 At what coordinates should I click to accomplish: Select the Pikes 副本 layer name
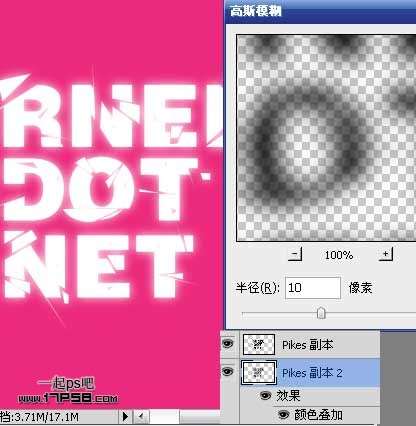[x=307, y=345]
